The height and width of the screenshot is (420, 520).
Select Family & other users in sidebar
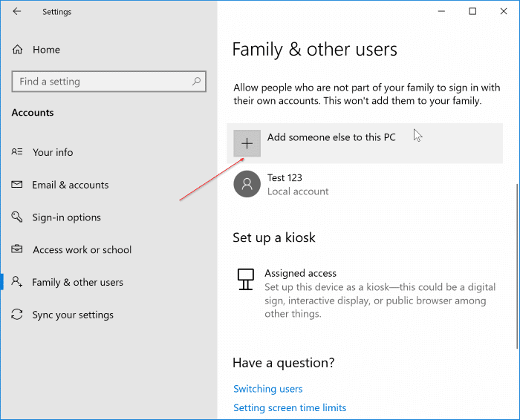[x=77, y=282]
